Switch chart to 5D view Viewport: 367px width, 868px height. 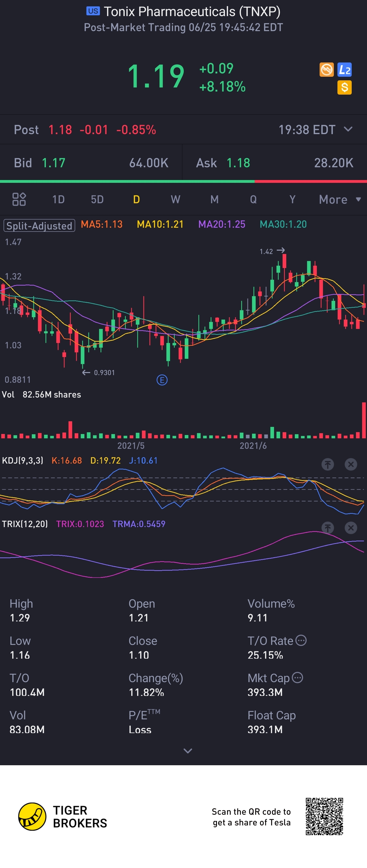[x=97, y=199]
